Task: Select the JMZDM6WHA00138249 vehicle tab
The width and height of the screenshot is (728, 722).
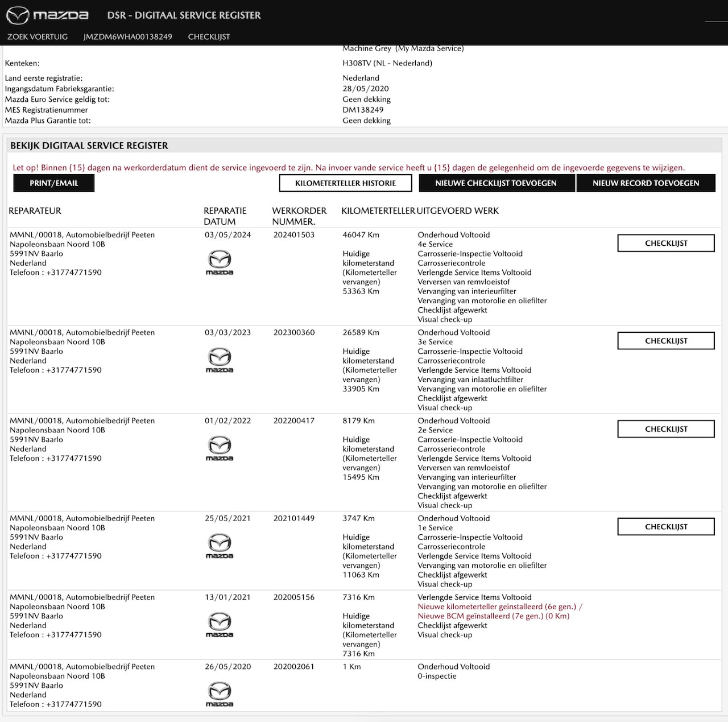Action: (x=127, y=37)
